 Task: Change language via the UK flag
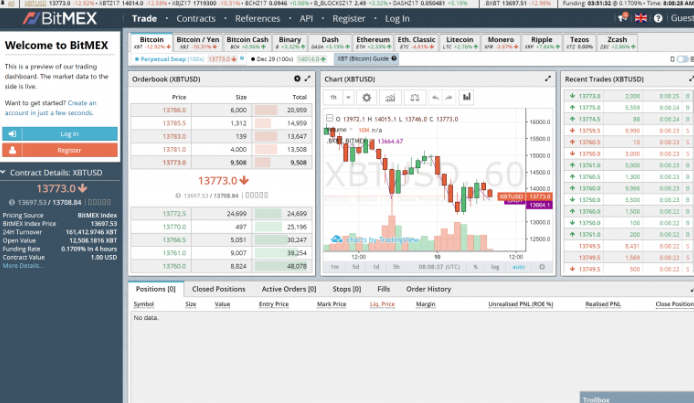tap(641, 18)
